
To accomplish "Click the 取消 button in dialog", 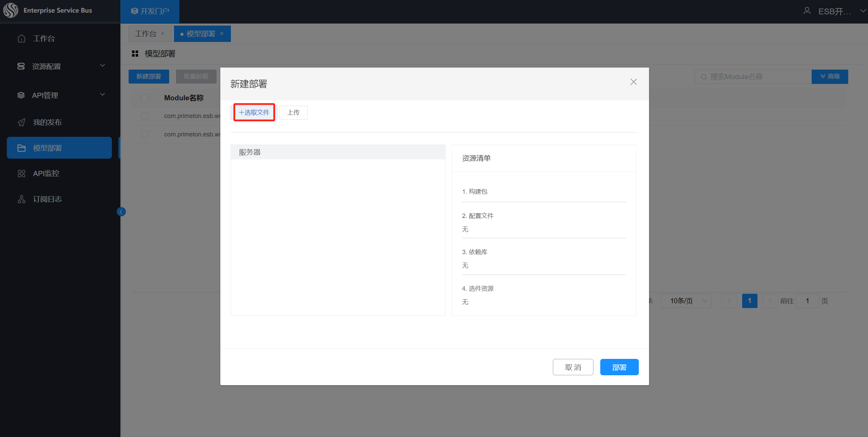I will pyautogui.click(x=573, y=367).
